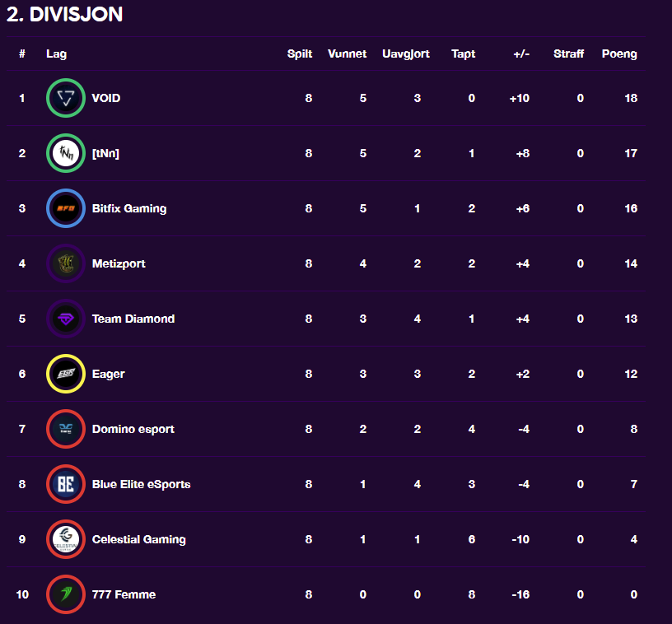Click the 2. DIVISJON heading
This screenshot has height=624, width=672.
pyautogui.click(x=65, y=14)
